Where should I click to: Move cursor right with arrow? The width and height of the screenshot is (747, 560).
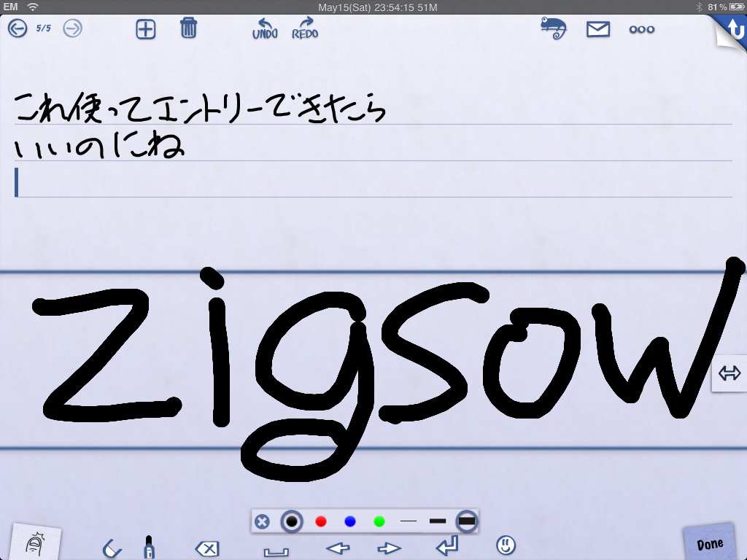[x=390, y=548]
